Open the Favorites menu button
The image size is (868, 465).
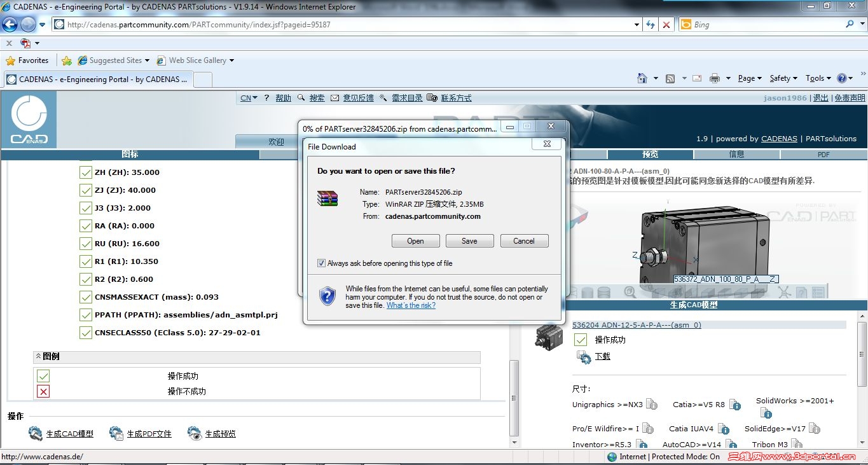tap(27, 60)
